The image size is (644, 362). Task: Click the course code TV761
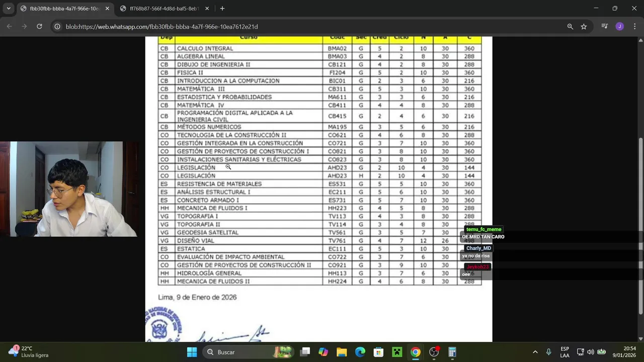[x=337, y=240]
